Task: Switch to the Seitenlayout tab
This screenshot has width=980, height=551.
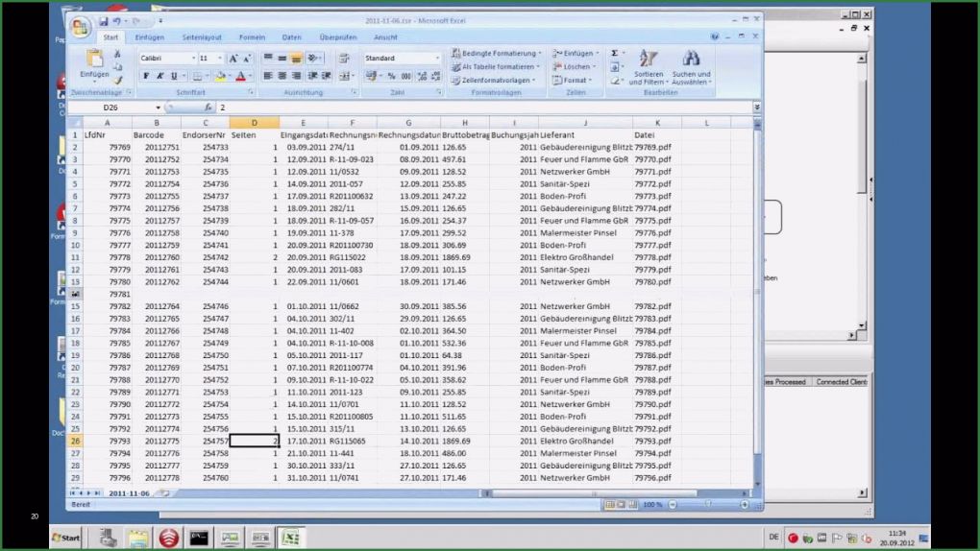Action: (x=202, y=37)
